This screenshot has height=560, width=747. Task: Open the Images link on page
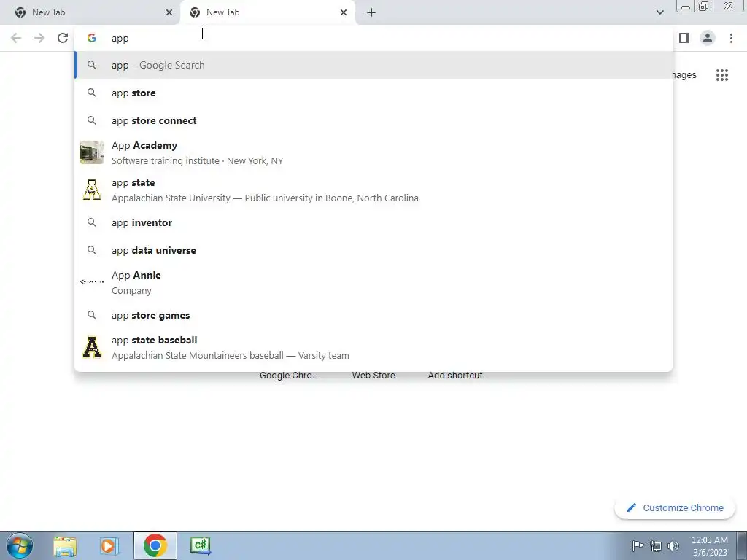(x=684, y=75)
